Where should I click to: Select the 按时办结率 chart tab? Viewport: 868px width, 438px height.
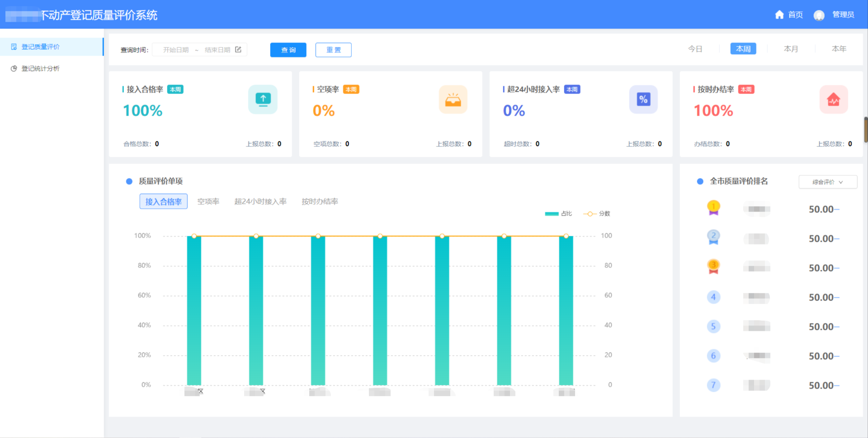320,202
